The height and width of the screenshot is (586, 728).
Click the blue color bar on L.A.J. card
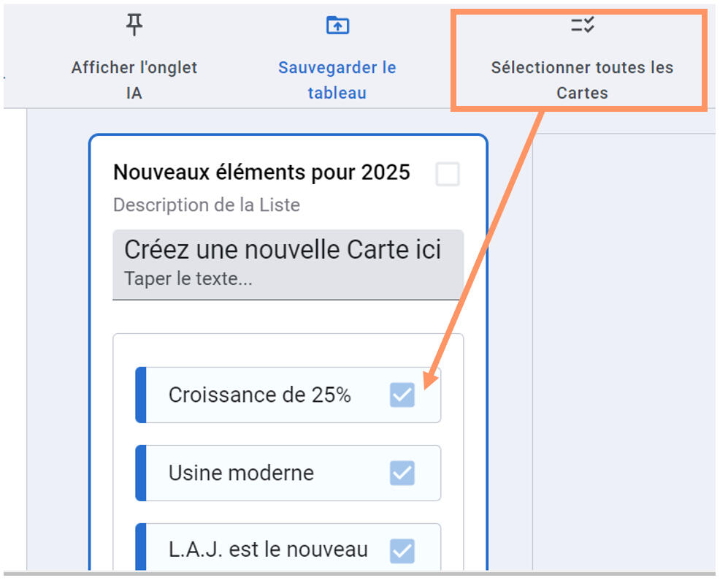tap(141, 548)
